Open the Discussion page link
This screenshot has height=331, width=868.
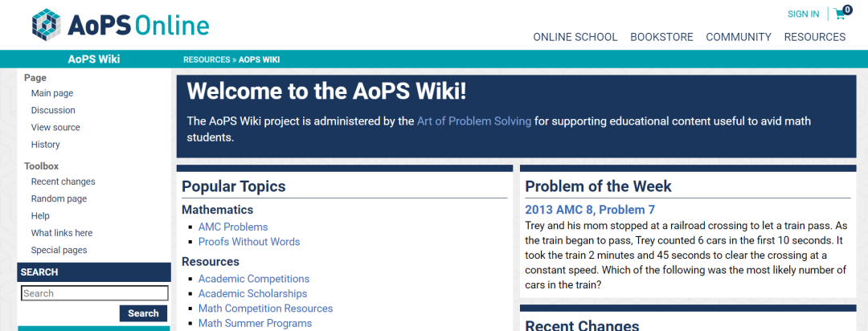tap(53, 110)
